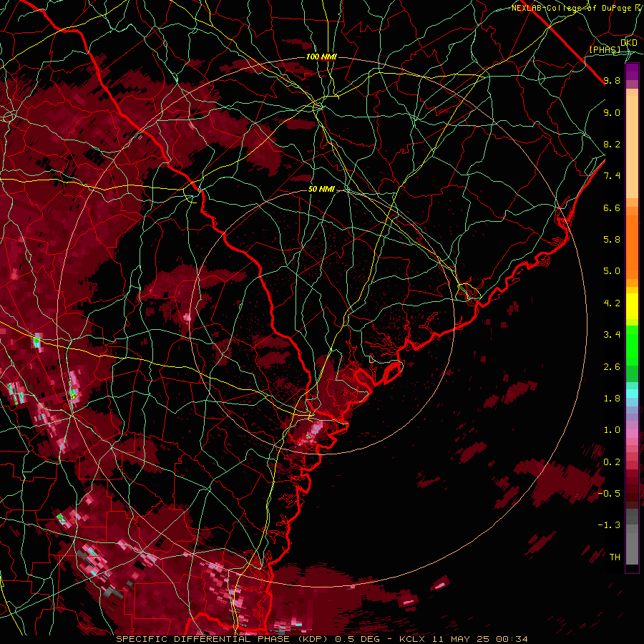
Task: Click the yellow segment of the color bar
Action: pyautogui.click(x=632, y=306)
